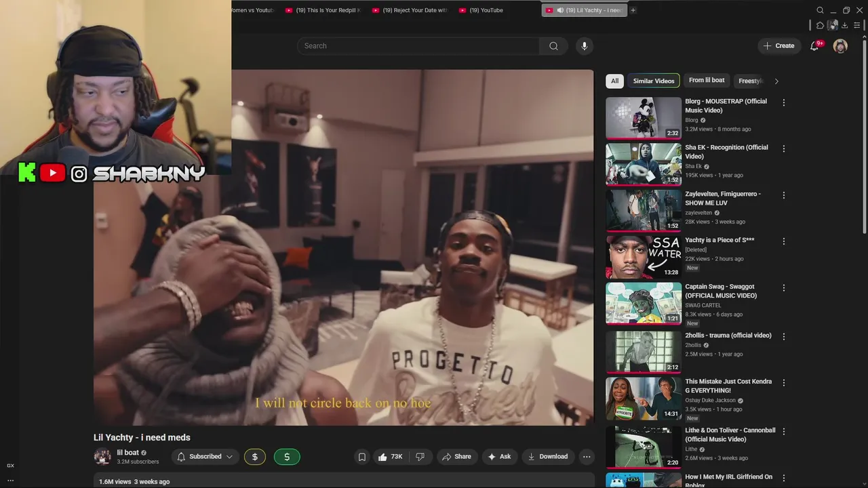The image size is (868, 488).
Task: Show next filter chips with right arrow
Action: (776, 81)
